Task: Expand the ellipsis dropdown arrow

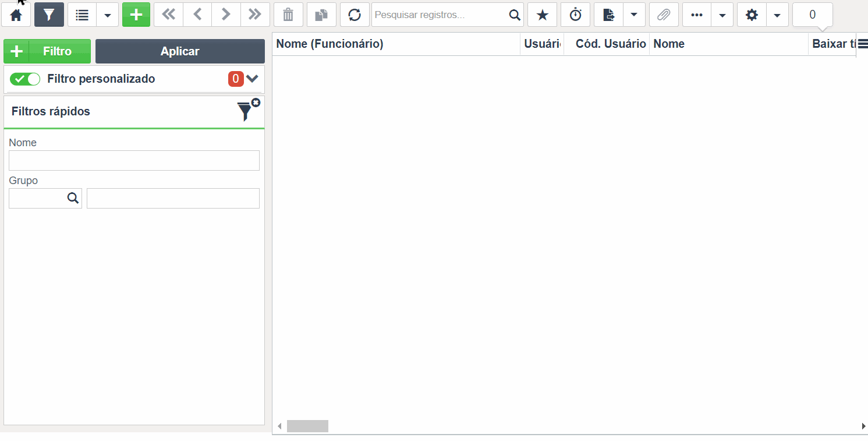Action: [722, 15]
